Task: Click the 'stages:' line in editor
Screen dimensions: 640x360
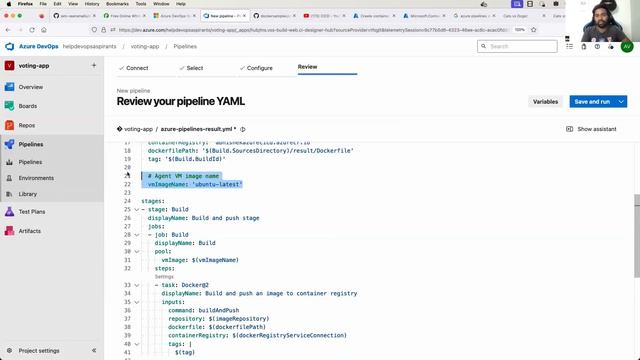Action: point(153,201)
